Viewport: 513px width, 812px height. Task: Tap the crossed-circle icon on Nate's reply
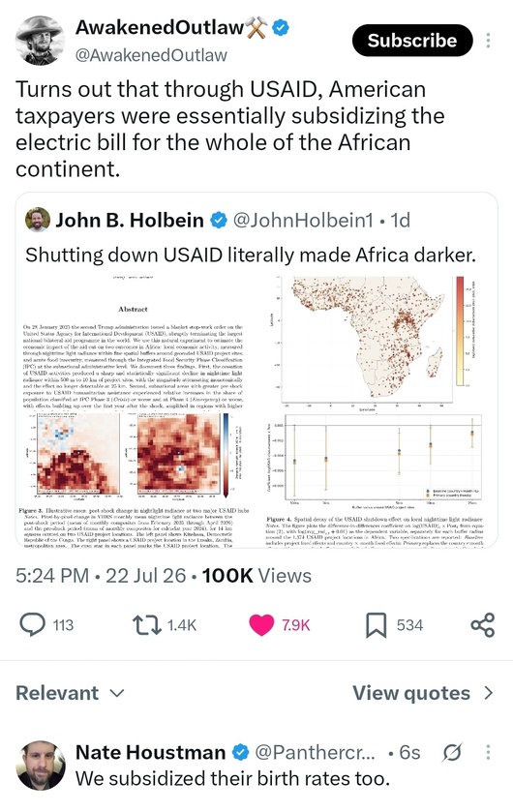tap(451, 752)
